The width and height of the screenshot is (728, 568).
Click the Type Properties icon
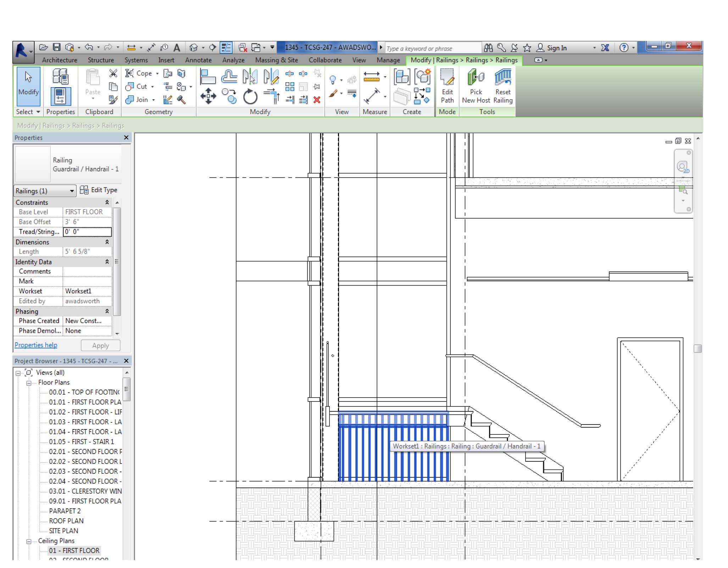tap(60, 77)
